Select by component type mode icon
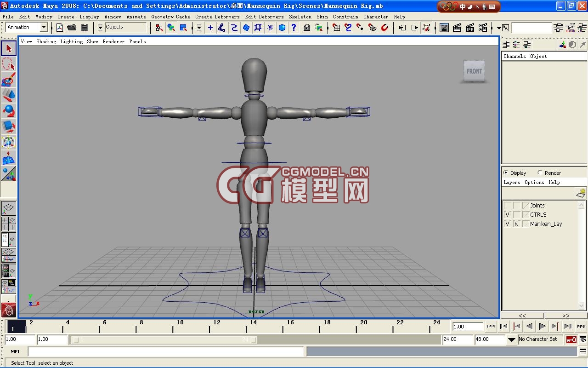 click(183, 28)
